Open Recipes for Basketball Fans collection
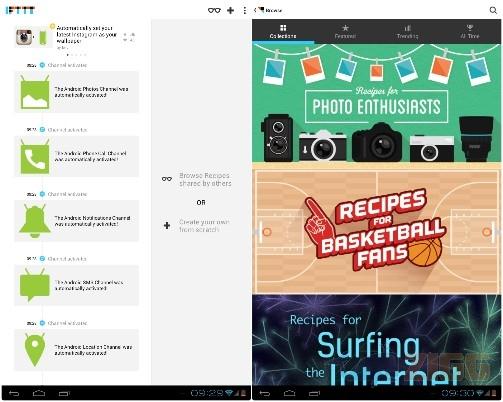The height and width of the screenshot is (402, 503). coord(377,231)
